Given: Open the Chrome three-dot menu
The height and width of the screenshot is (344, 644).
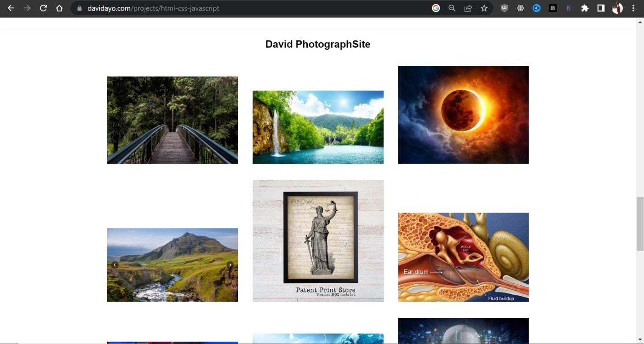Looking at the screenshot, I should pyautogui.click(x=633, y=8).
